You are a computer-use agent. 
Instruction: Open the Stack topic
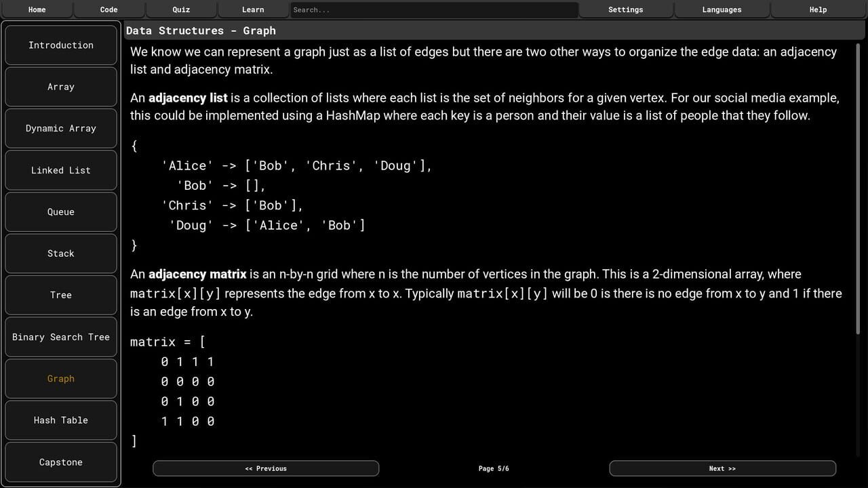coord(60,253)
